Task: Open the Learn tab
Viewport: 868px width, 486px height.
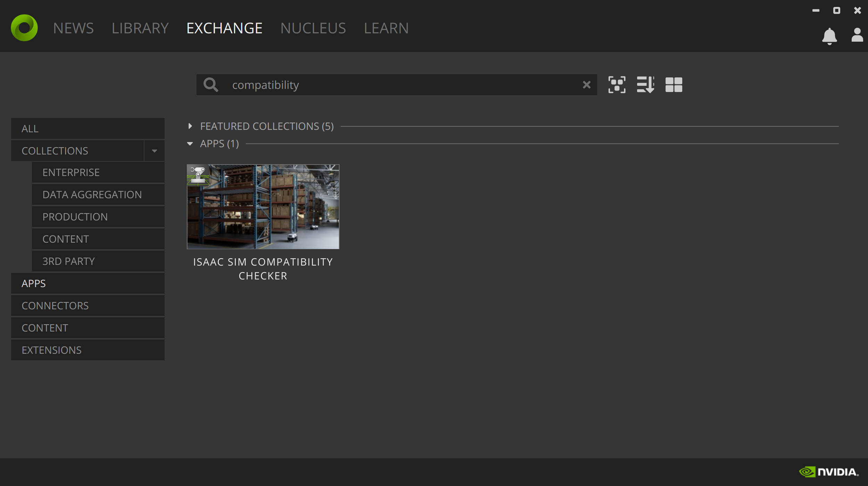Action: coord(386,28)
